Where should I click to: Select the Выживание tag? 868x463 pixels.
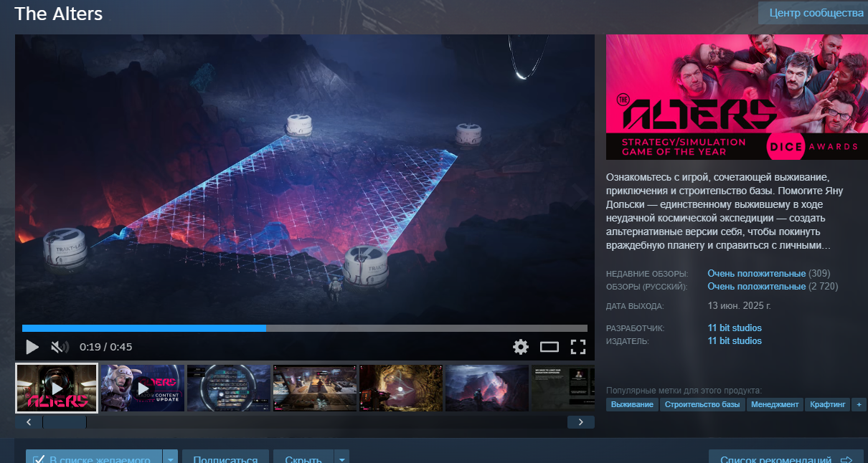(x=633, y=405)
